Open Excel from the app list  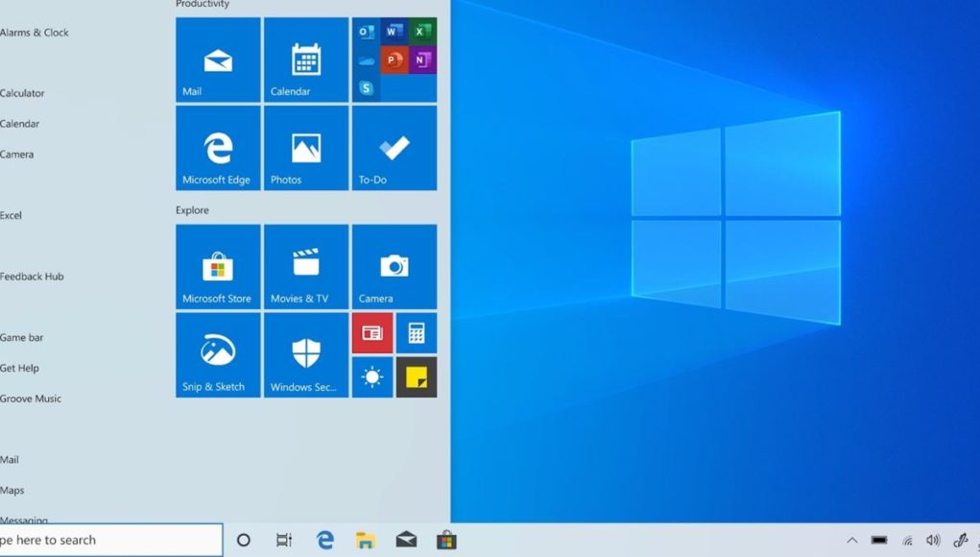point(11,215)
